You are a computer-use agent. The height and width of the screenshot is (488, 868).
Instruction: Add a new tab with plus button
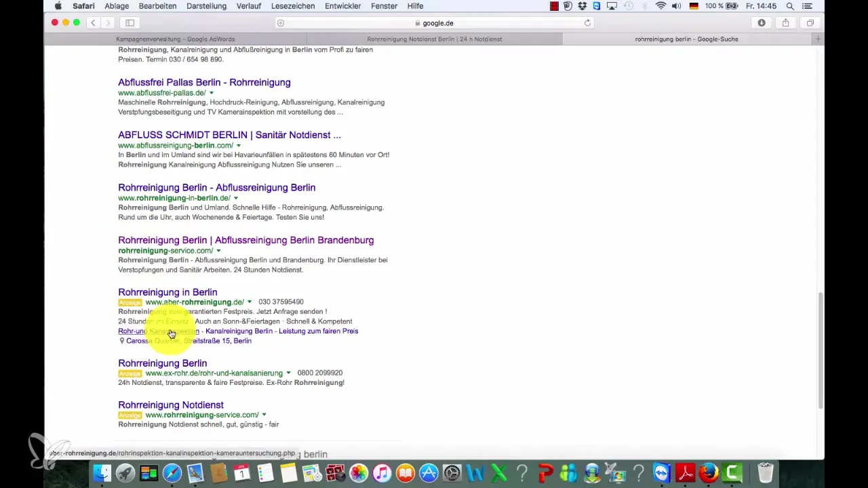click(818, 39)
